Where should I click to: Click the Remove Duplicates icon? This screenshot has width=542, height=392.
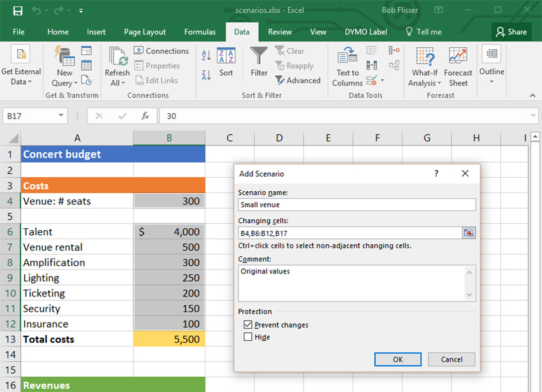pos(372,65)
